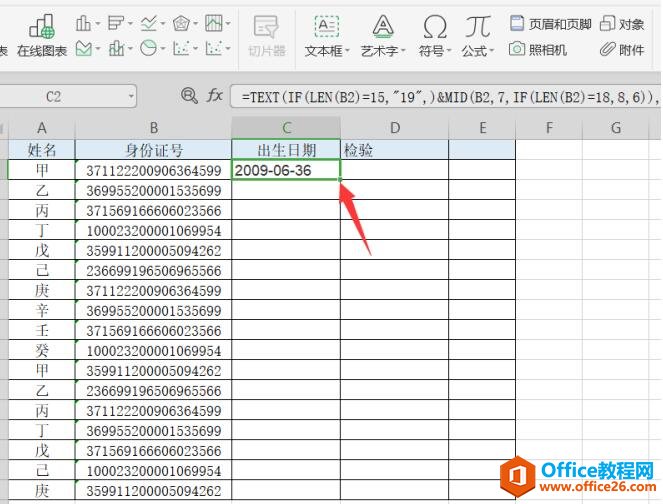Image resolution: width=663 pixels, height=504 pixels.
Task: Select the ID number in the 辛 row
Action: pyautogui.click(x=153, y=310)
